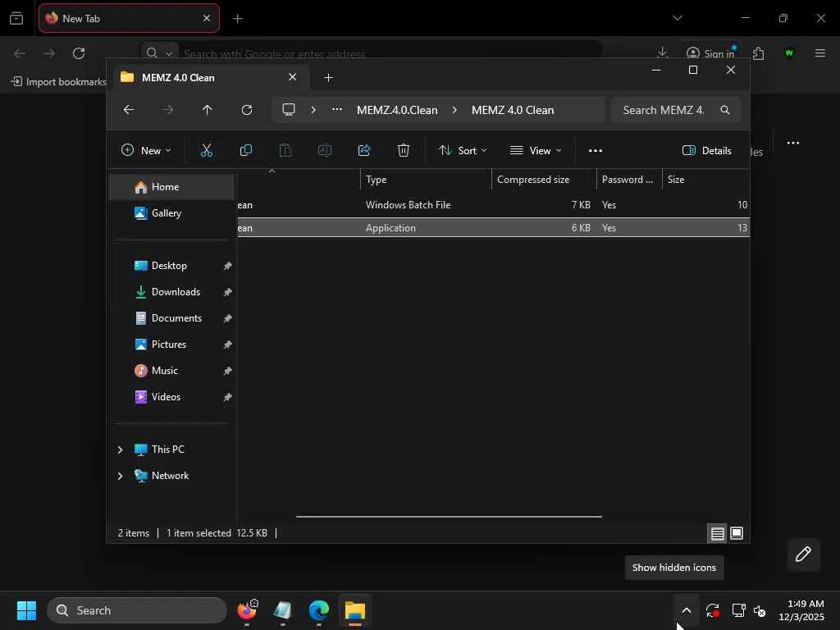This screenshot has width=840, height=630.
Task: Switch to details list view layout
Action: point(717,534)
